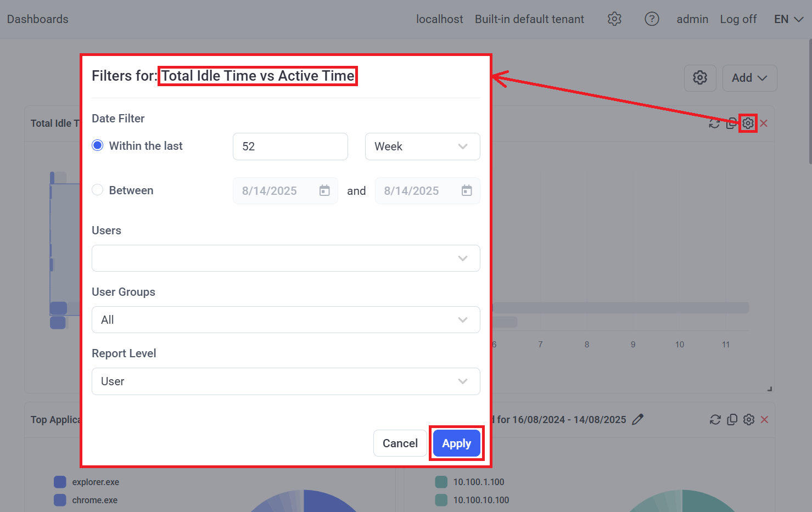The width and height of the screenshot is (812, 512).
Task: Duplicate the bottom-right widget via copy icon
Action: (732, 420)
